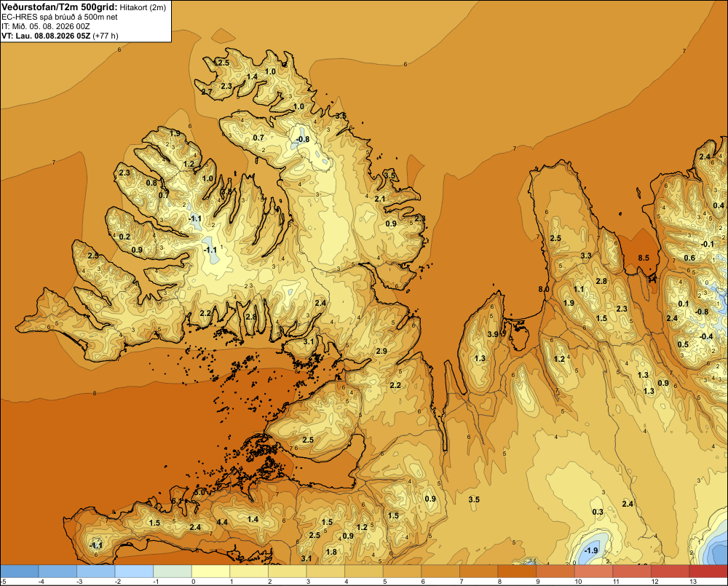728x586 pixels.
Task: Click the -0.8 temperature label on Drangajökull
Action: tap(303, 139)
